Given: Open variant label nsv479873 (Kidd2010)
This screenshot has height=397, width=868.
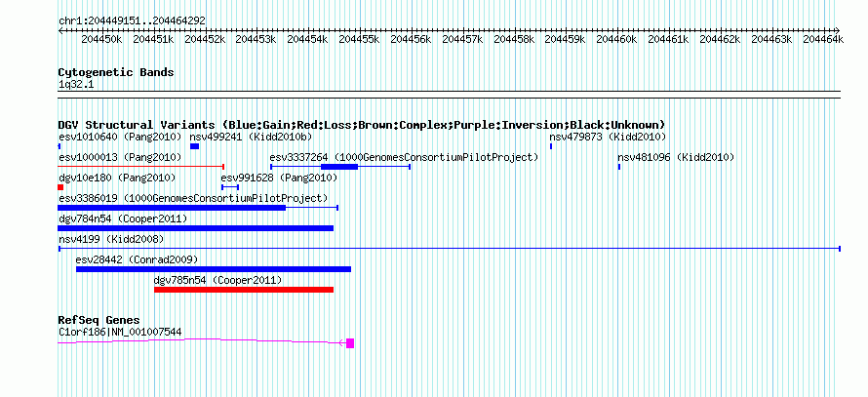Looking at the screenshot, I should click(x=608, y=137).
